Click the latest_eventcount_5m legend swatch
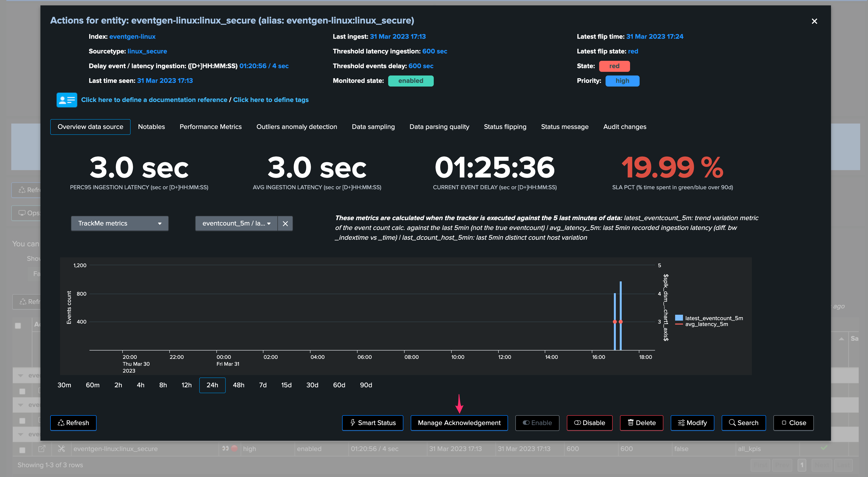The height and width of the screenshot is (477, 868). click(x=679, y=318)
